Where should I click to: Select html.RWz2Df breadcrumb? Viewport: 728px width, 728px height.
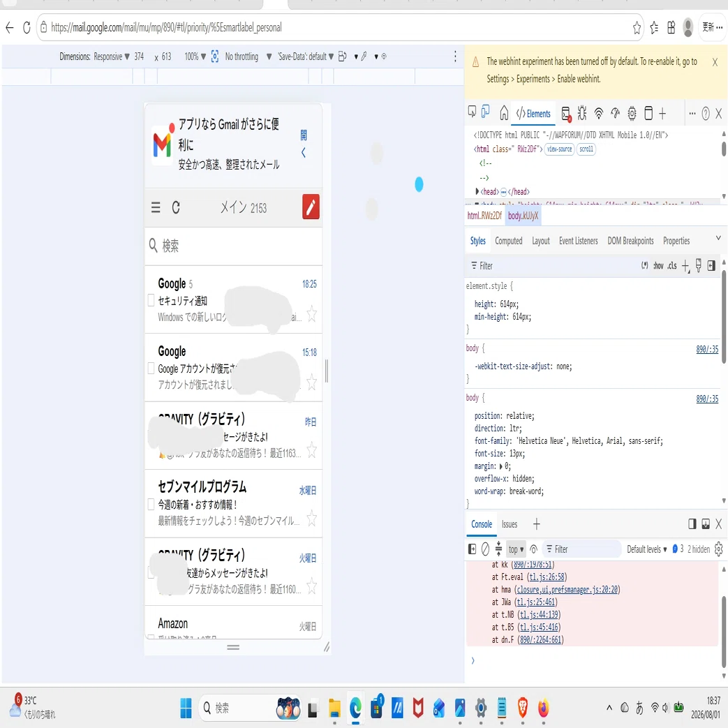coord(484,216)
